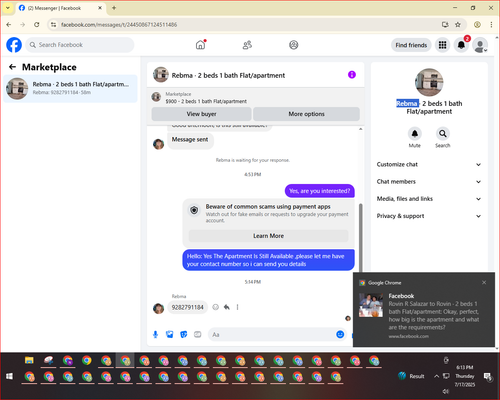500x400 pixels.
Task: Show hidden system tray icons
Action: pos(436,376)
